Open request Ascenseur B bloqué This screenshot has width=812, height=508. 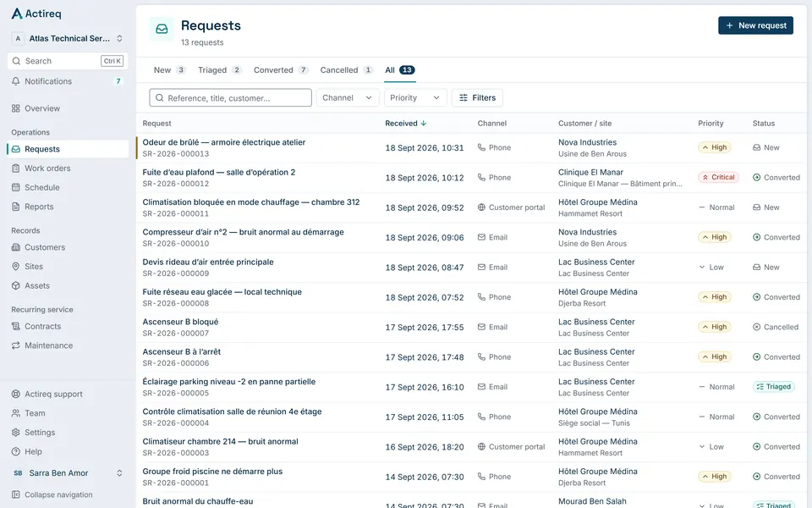(x=180, y=322)
